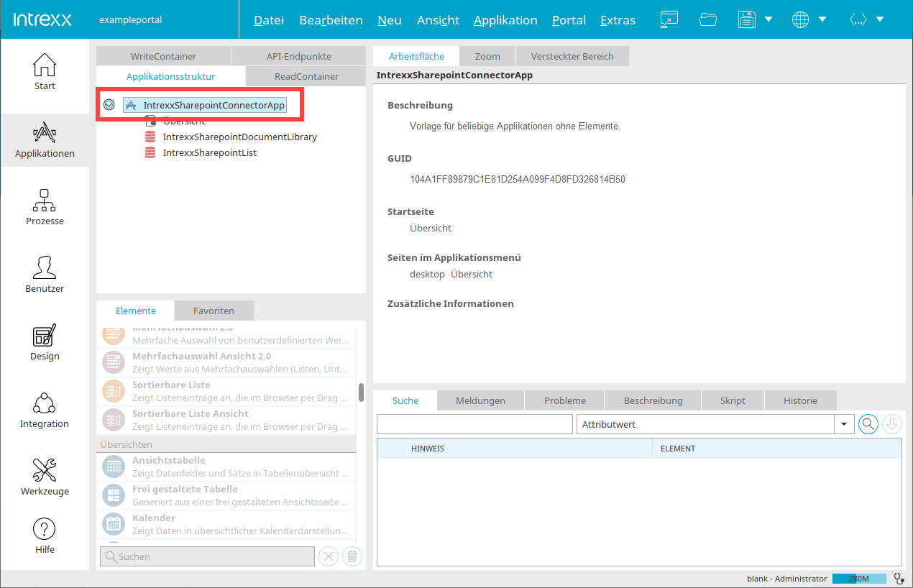Switch to the Zoom tab
The height and width of the screenshot is (588, 913).
[487, 56]
